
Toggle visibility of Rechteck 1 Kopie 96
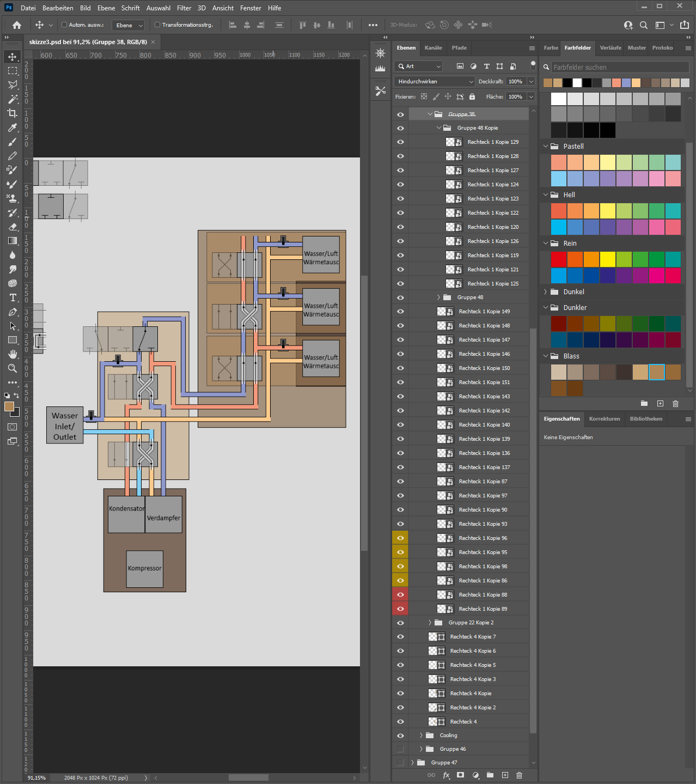[400, 538]
